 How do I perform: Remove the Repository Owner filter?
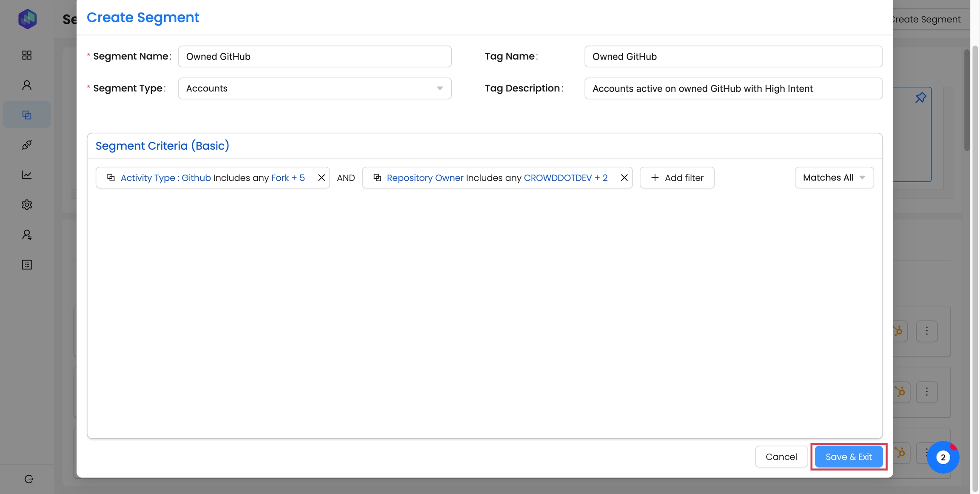click(624, 178)
